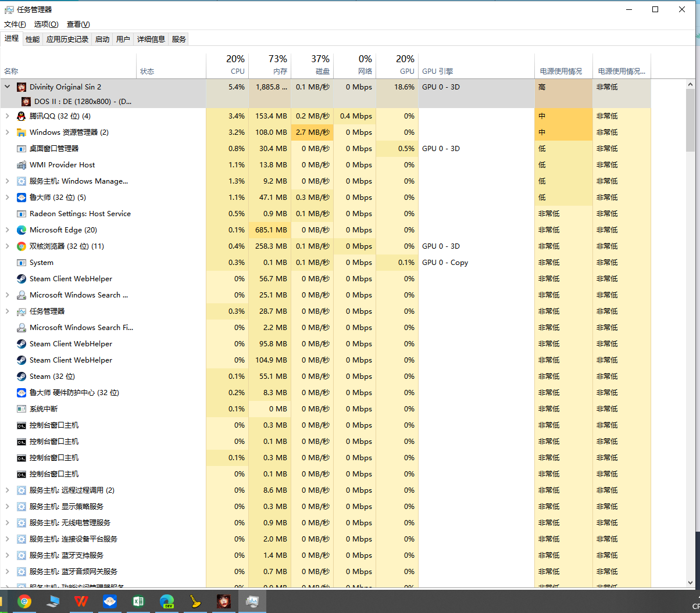700x613 pixels.
Task: Select Steam Client WebHelper using 104.9 MB
Action: pyautogui.click(x=326, y=360)
